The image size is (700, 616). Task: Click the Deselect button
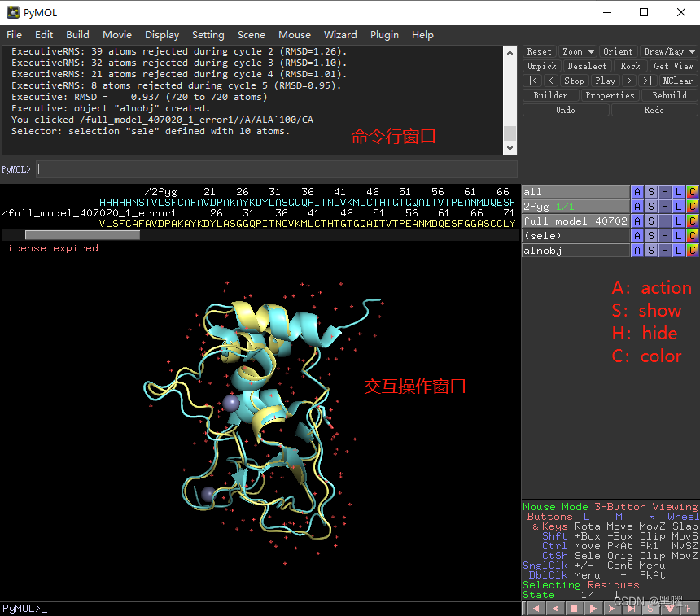587,66
